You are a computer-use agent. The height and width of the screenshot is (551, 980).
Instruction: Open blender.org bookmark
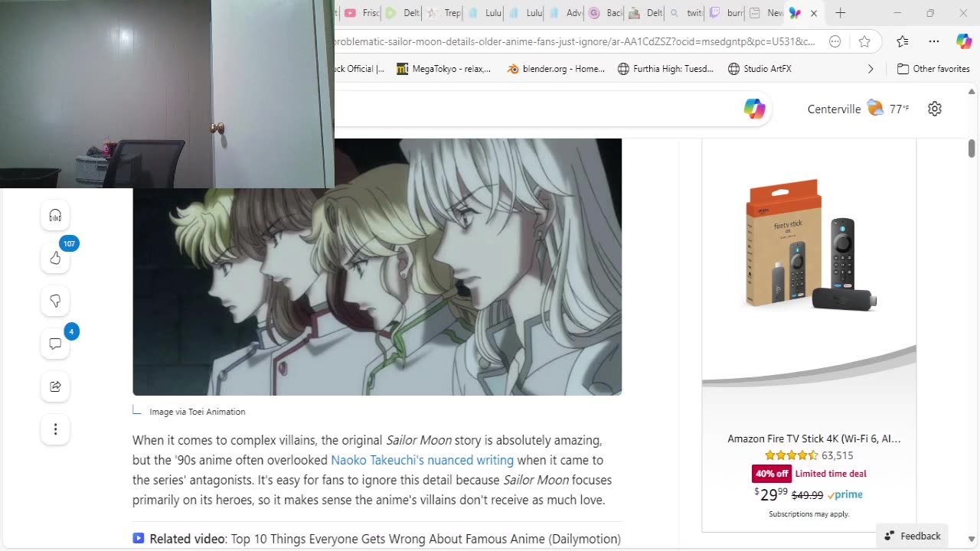click(x=557, y=69)
